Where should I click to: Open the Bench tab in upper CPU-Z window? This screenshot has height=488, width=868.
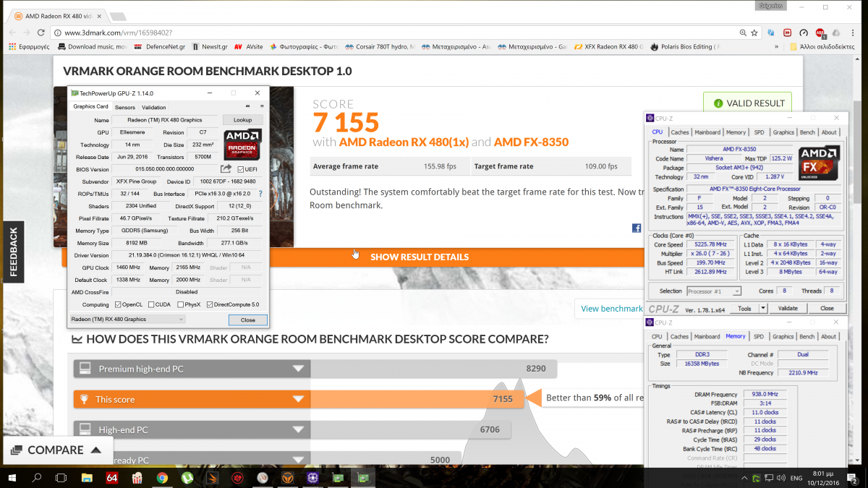(807, 132)
